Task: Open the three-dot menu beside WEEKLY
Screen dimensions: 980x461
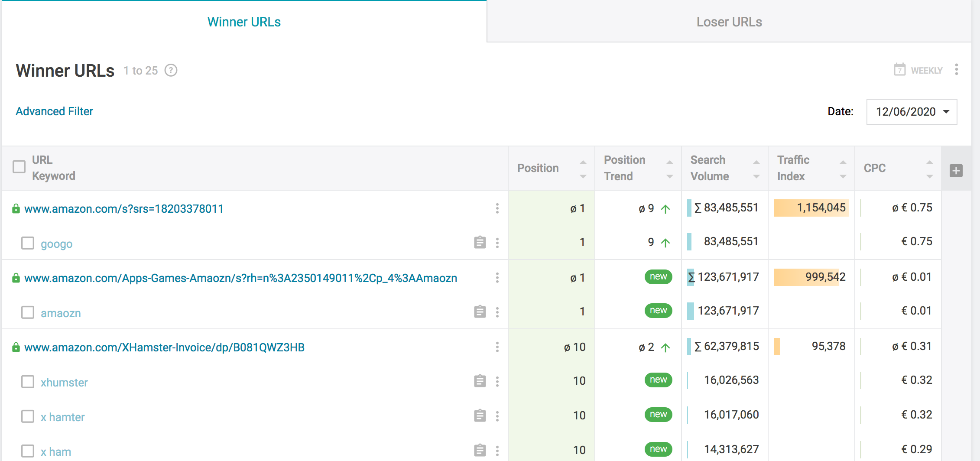Action: click(956, 70)
